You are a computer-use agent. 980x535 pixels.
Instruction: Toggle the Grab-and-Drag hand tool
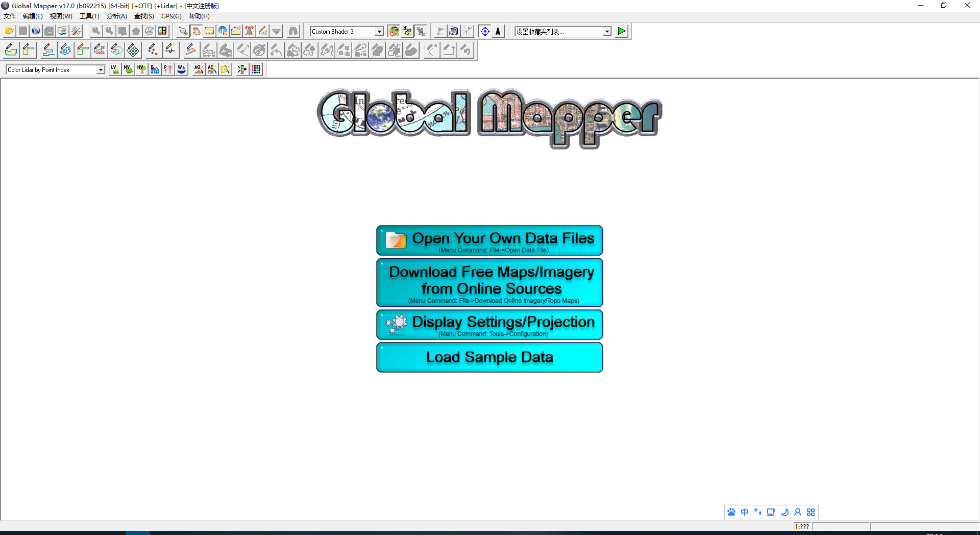[196, 31]
